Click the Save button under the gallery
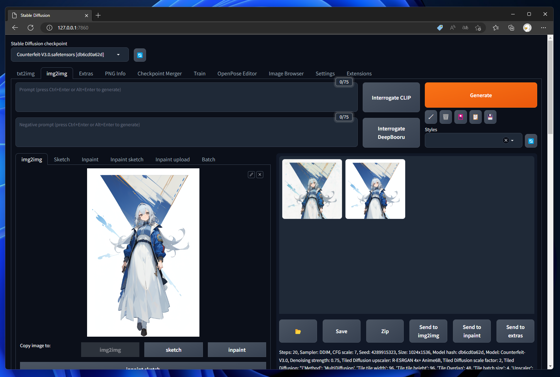This screenshot has height=377, width=560. [341, 331]
